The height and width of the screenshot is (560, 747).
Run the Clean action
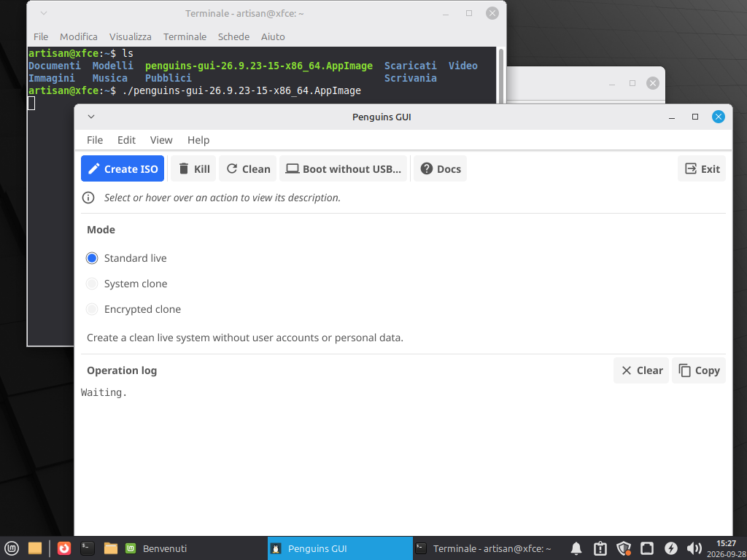pos(248,168)
